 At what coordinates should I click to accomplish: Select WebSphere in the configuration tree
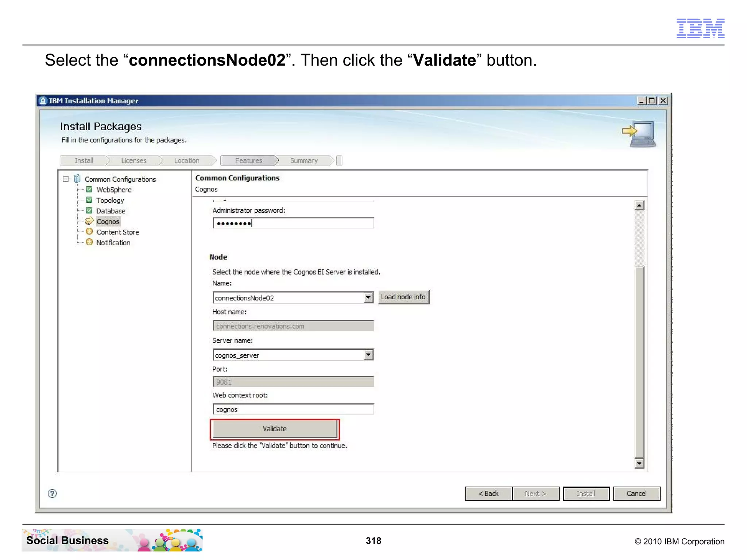pyautogui.click(x=114, y=190)
